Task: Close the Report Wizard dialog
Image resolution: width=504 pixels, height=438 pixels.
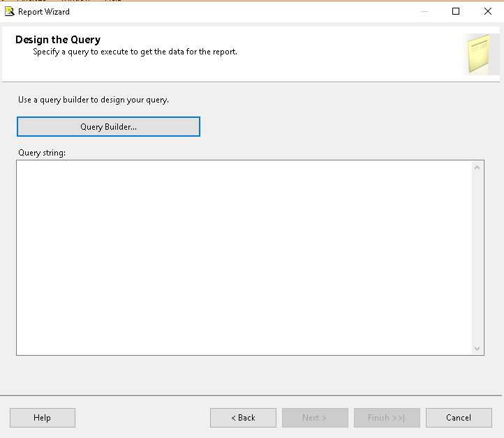Action: pos(488,11)
